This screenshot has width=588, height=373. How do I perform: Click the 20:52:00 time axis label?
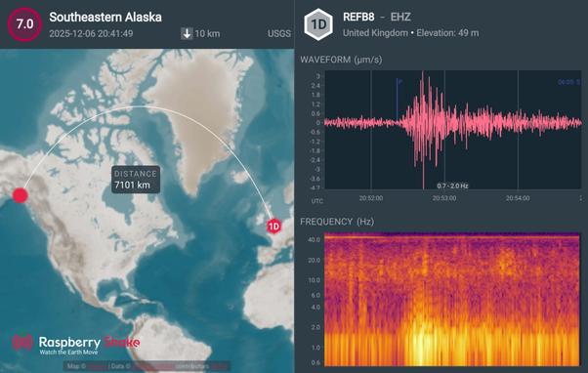(371, 198)
